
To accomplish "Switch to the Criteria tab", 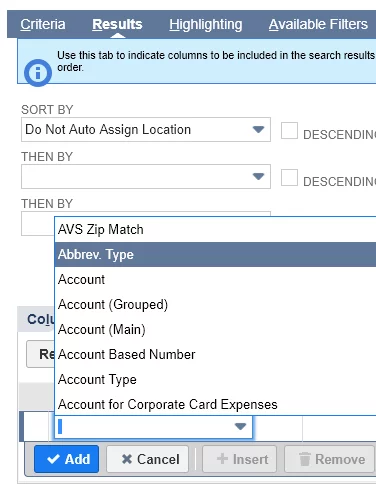I will click(43, 24).
